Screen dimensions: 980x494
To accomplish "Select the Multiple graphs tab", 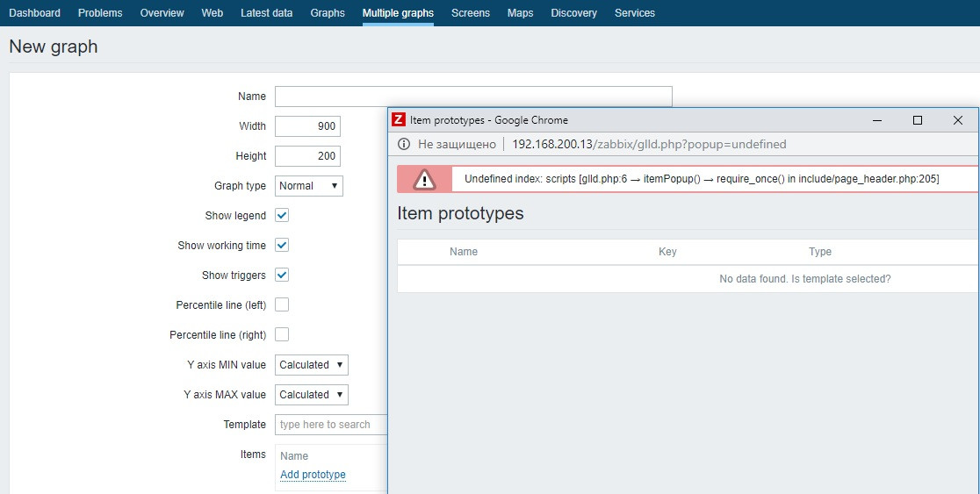I will [398, 12].
